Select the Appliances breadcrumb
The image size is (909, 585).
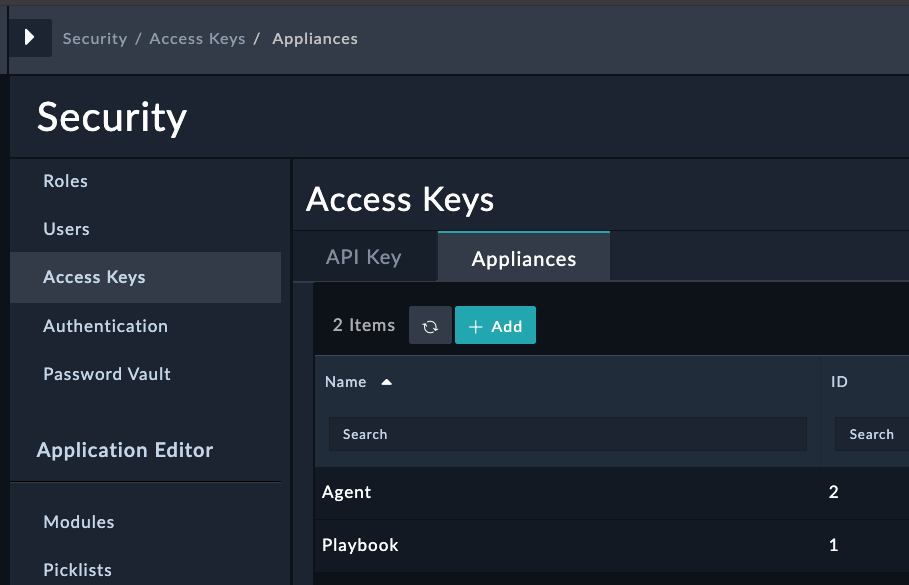tap(315, 39)
